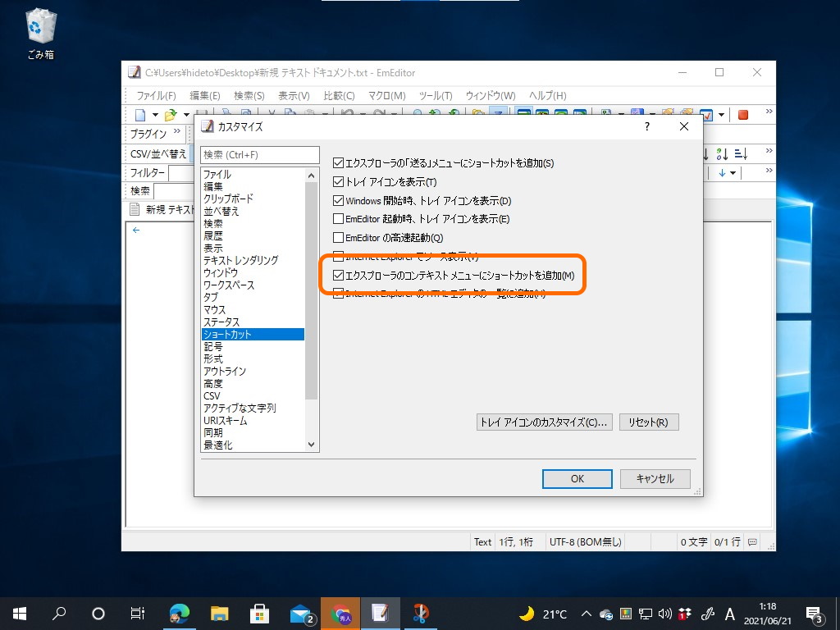Open the ごみ箱 desktop icon

point(41,33)
